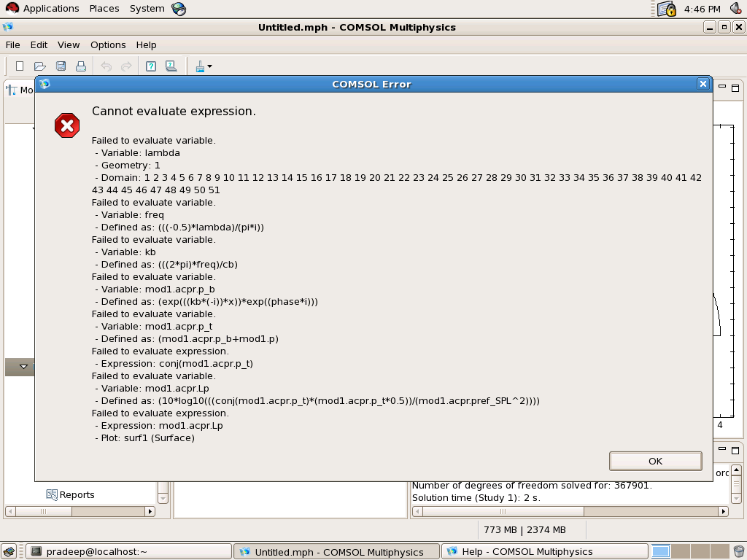Click the dynamic help laptop toolbar icon

tap(171, 66)
